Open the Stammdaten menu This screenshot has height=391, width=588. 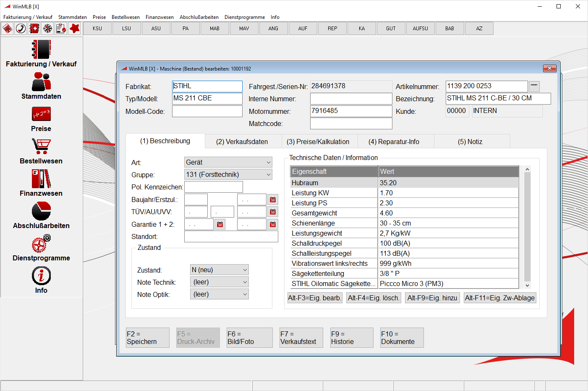click(73, 17)
